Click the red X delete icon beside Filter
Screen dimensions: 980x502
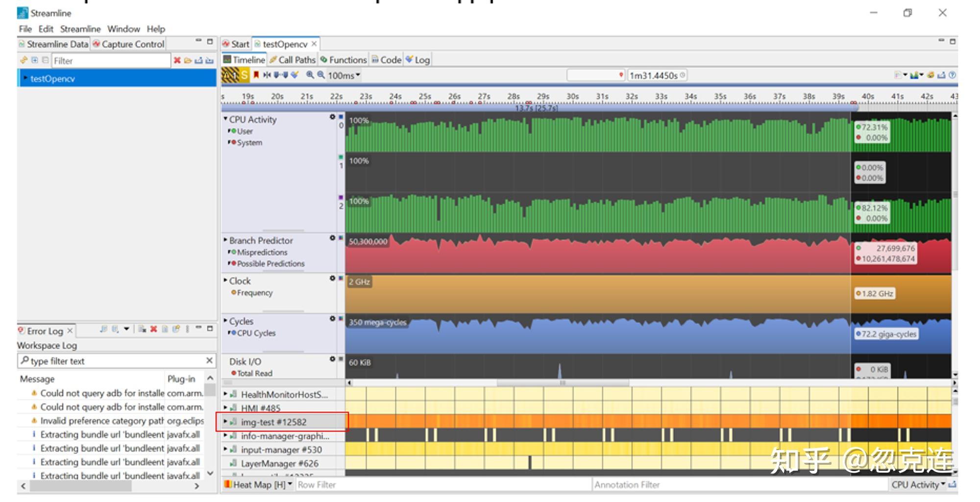pyautogui.click(x=177, y=60)
